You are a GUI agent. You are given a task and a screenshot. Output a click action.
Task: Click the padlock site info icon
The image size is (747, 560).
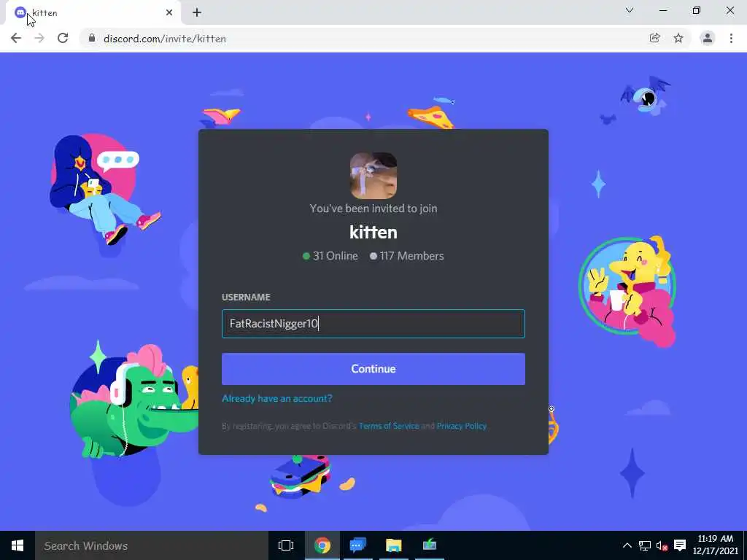point(92,38)
